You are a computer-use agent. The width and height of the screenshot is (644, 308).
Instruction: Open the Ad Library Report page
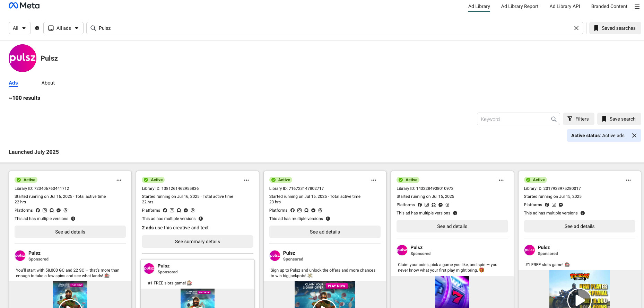tap(520, 6)
